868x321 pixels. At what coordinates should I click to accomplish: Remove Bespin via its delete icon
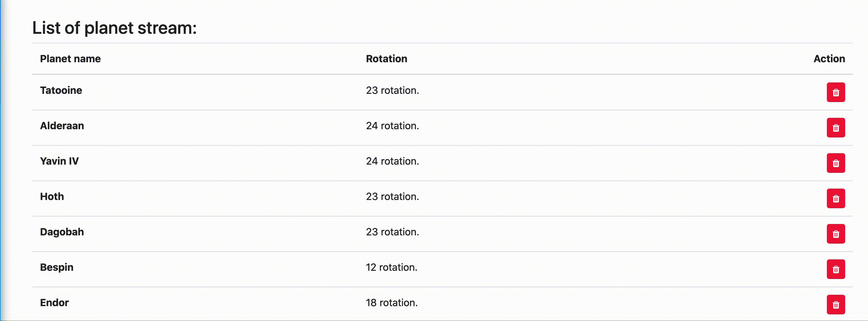[836, 269]
